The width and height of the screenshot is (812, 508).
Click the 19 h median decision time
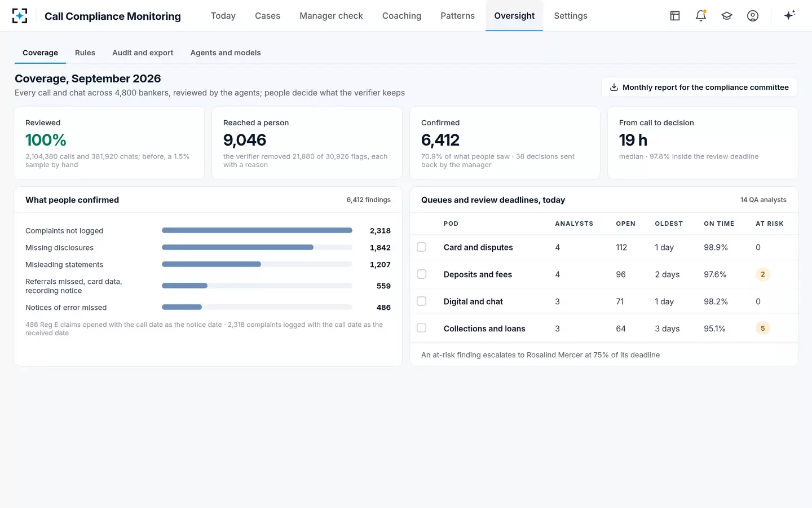(633, 140)
